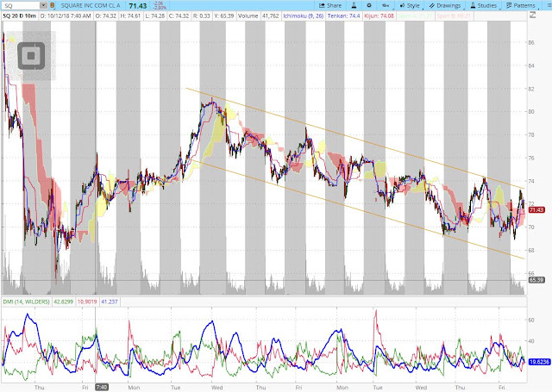The image size is (552, 392).
Task: Click the Square logo thumbnail on chart
Action: coord(31,55)
